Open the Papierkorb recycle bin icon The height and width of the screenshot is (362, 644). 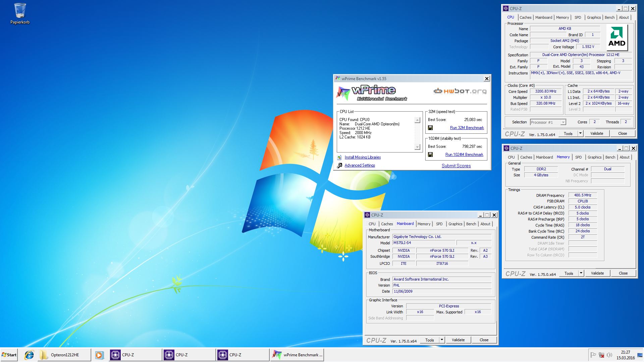pos(20,13)
